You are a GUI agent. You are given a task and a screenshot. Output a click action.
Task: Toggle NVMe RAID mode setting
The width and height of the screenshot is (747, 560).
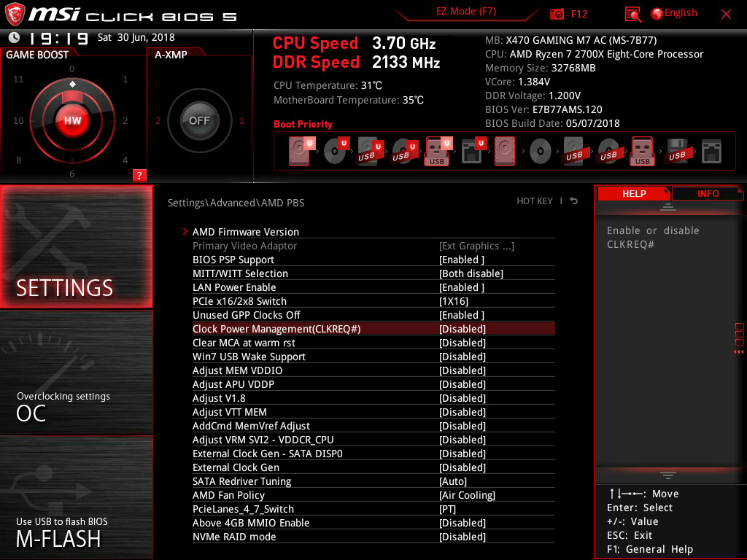(373, 537)
